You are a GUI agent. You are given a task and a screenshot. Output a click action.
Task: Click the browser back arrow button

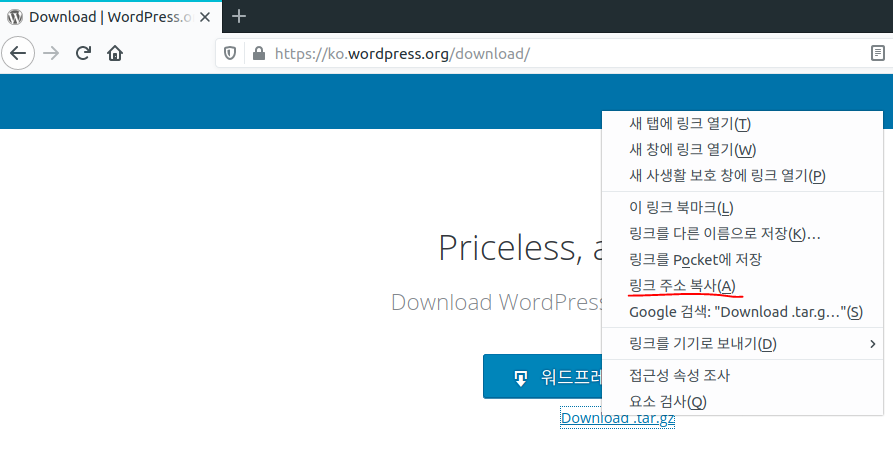18,54
